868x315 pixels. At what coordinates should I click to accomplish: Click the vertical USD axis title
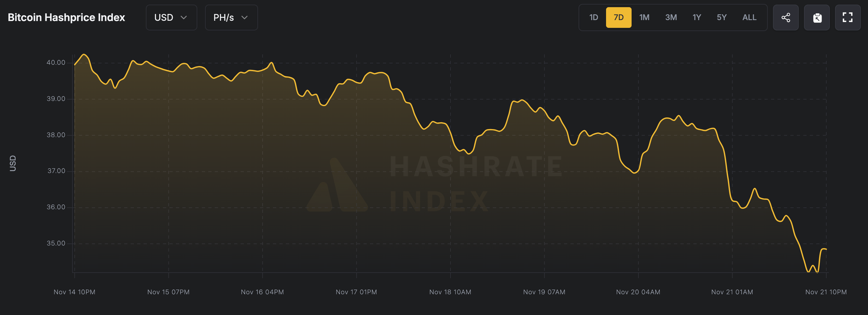(13, 163)
